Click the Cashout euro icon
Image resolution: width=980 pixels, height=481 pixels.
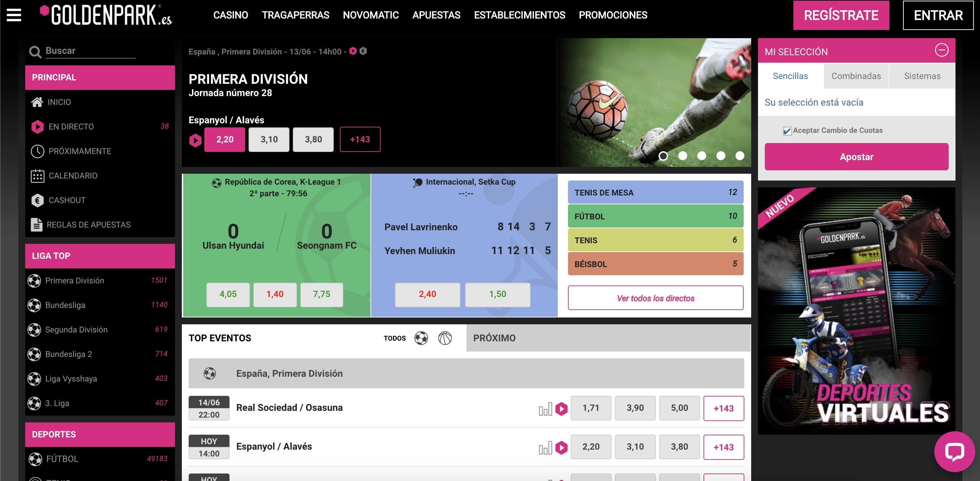click(x=37, y=200)
